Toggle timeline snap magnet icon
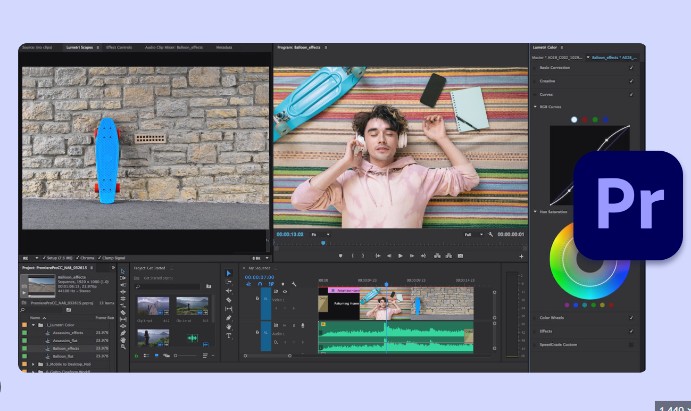 tap(260, 284)
